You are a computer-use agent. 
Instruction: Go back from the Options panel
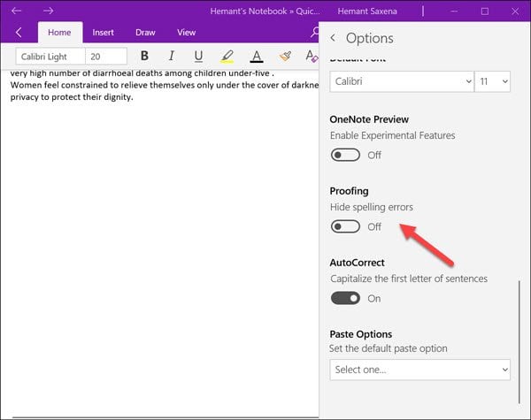[334, 38]
